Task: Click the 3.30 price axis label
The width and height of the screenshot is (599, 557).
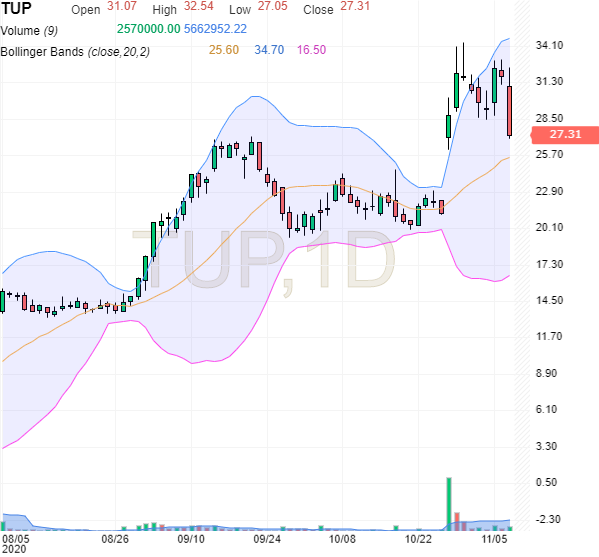Action: tap(546, 446)
